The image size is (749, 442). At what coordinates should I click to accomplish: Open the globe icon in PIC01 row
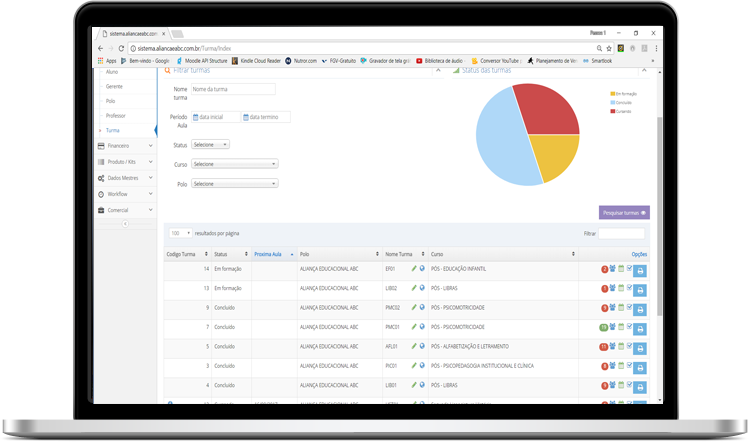click(422, 366)
